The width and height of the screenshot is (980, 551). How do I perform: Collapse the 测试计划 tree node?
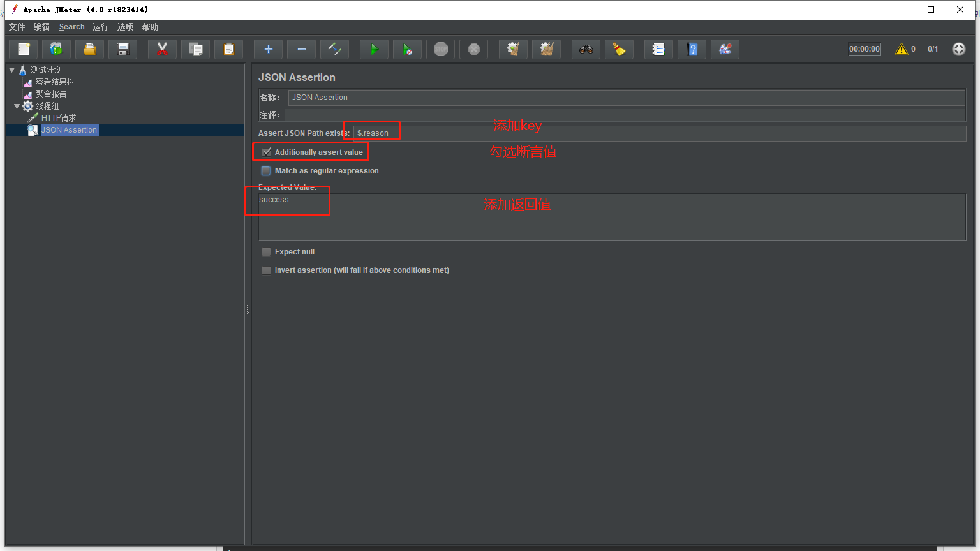pyautogui.click(x=11, y=70)
